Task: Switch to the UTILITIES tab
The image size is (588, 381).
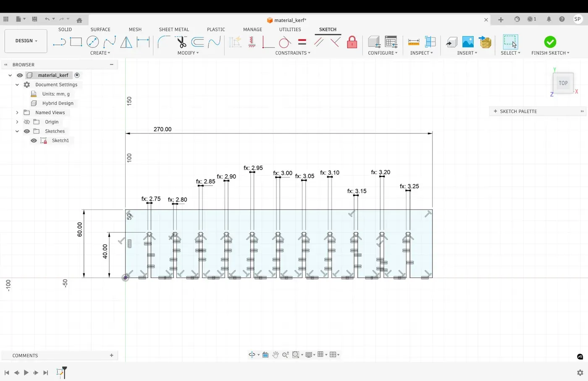Action: point(290,29)
